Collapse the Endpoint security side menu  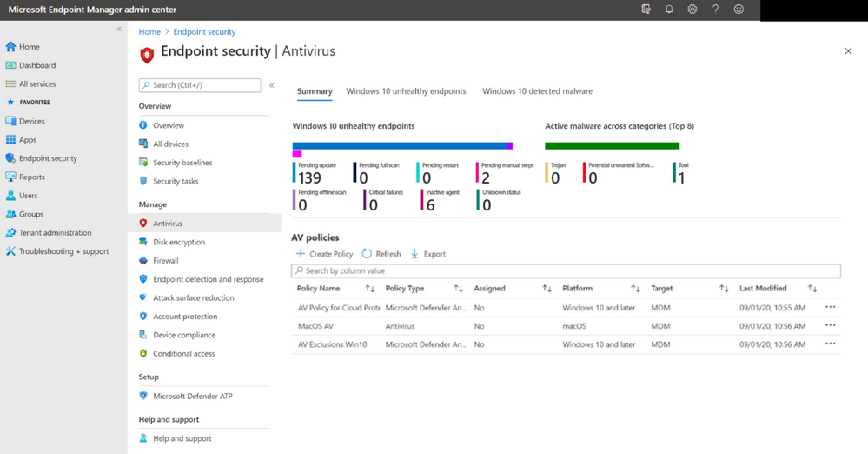[x=271, y=85]
